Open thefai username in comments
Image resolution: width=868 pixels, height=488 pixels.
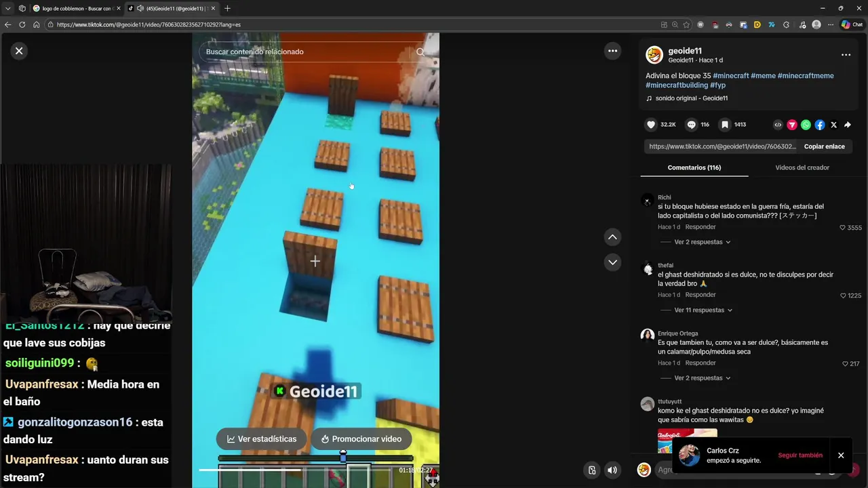[665, 265]
